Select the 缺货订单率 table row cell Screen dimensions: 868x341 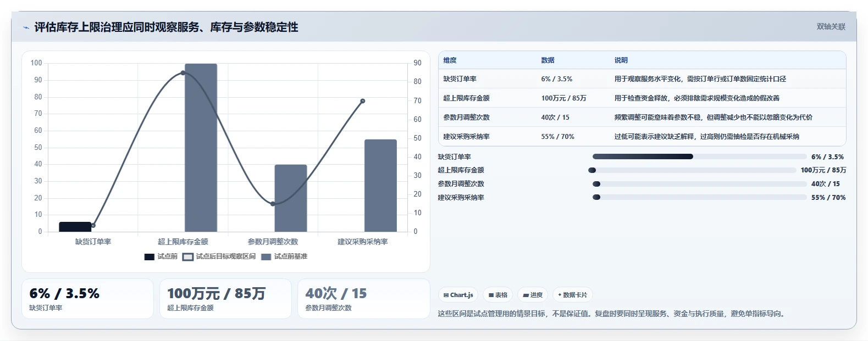460,79
